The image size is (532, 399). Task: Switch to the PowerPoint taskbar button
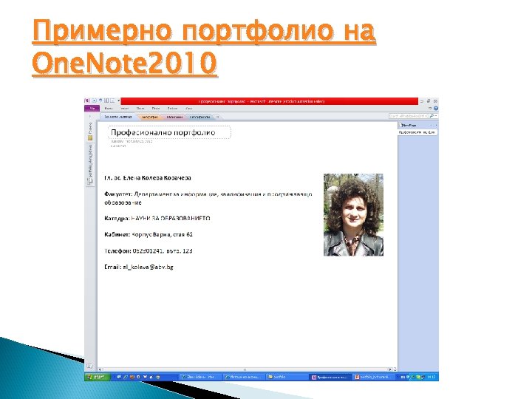[374, 377]
